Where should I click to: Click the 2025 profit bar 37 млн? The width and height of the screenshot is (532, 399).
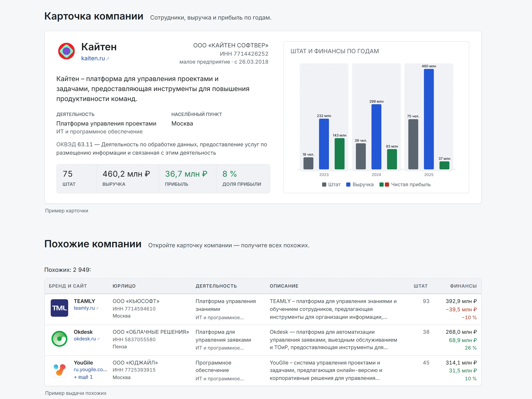coord(444,165)
